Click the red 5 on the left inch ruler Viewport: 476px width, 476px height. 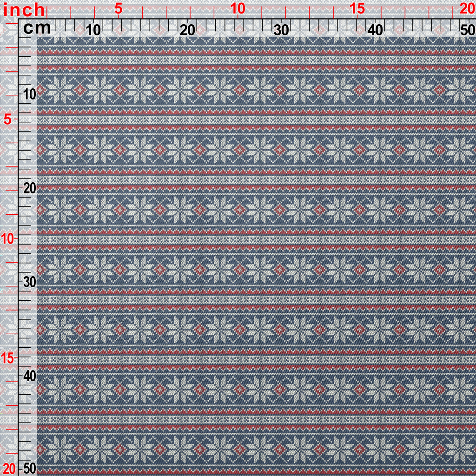[8, 119]
